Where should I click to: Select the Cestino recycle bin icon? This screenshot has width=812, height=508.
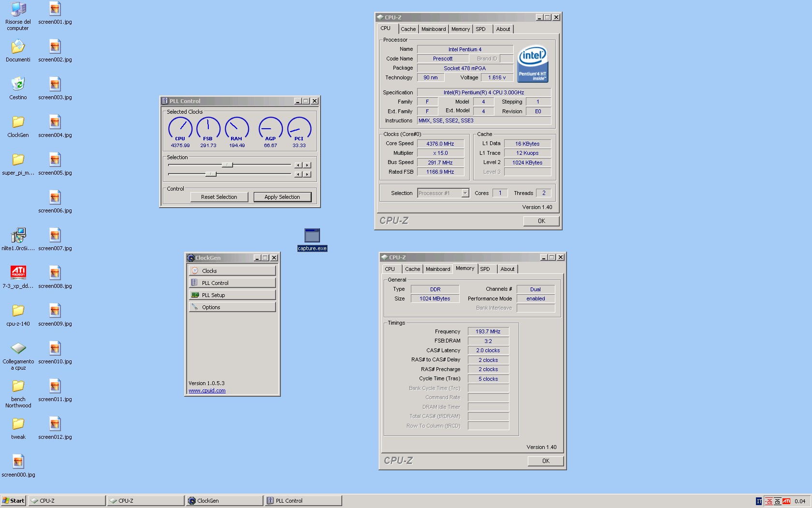click(18, 84)
